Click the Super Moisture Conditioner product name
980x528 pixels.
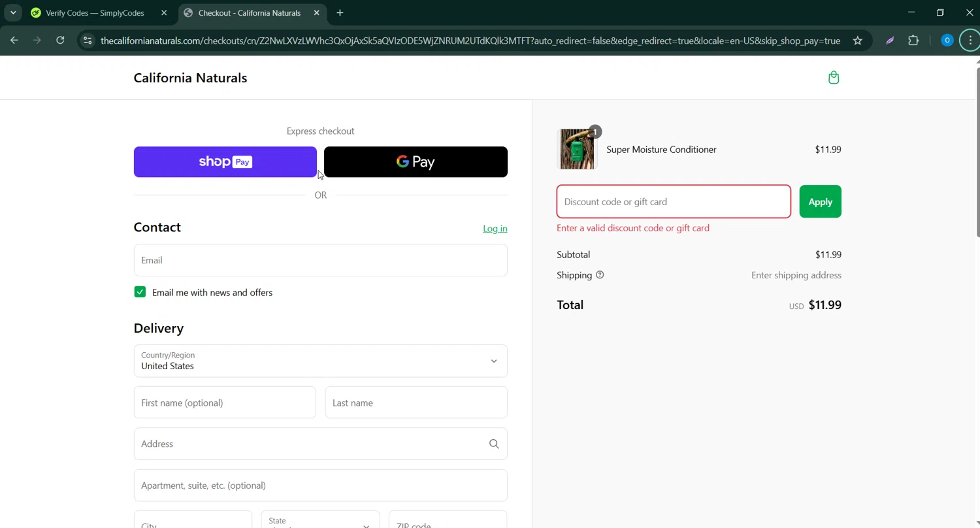pos(661,150)
